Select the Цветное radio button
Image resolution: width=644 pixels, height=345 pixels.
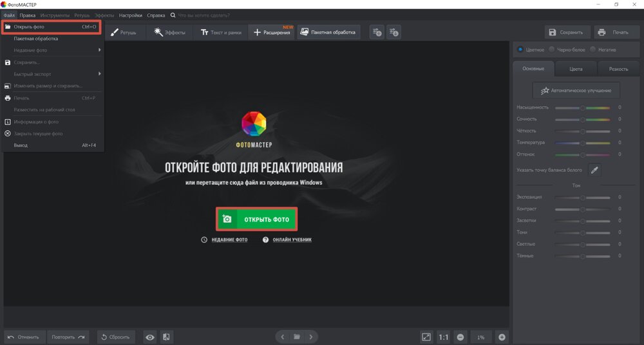[520, 50]
